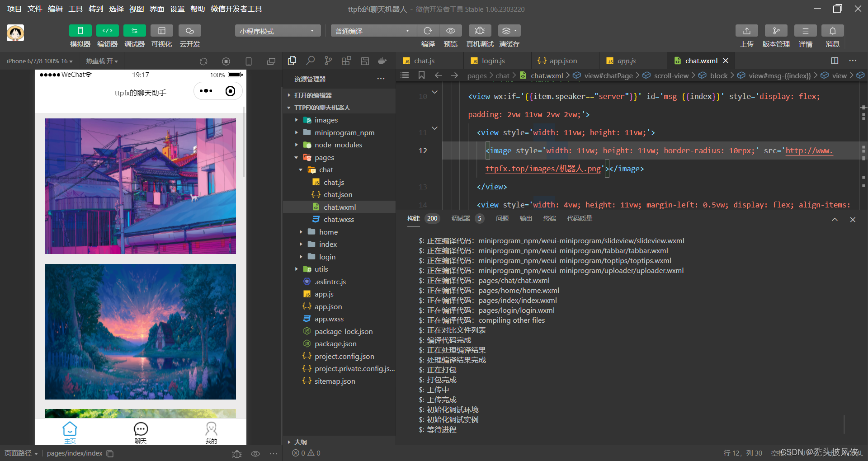Change iPhone 6/7/8 device dropdown
Screen dimensions: 868x461
[x=39, y=61]
